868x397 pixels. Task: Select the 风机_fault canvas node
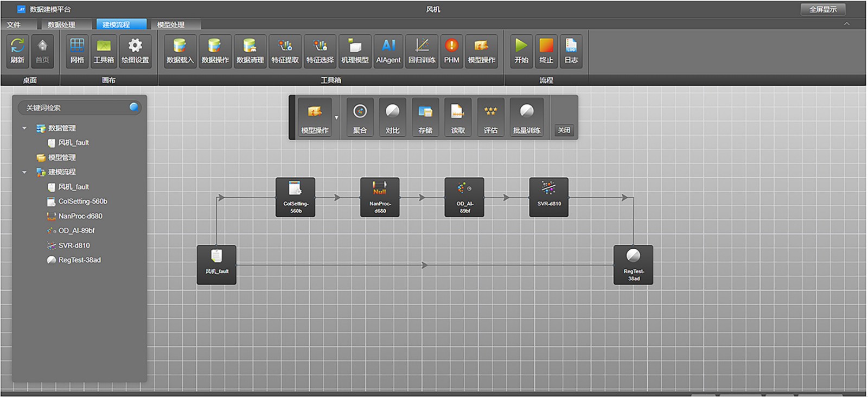(x=216, y=265)
